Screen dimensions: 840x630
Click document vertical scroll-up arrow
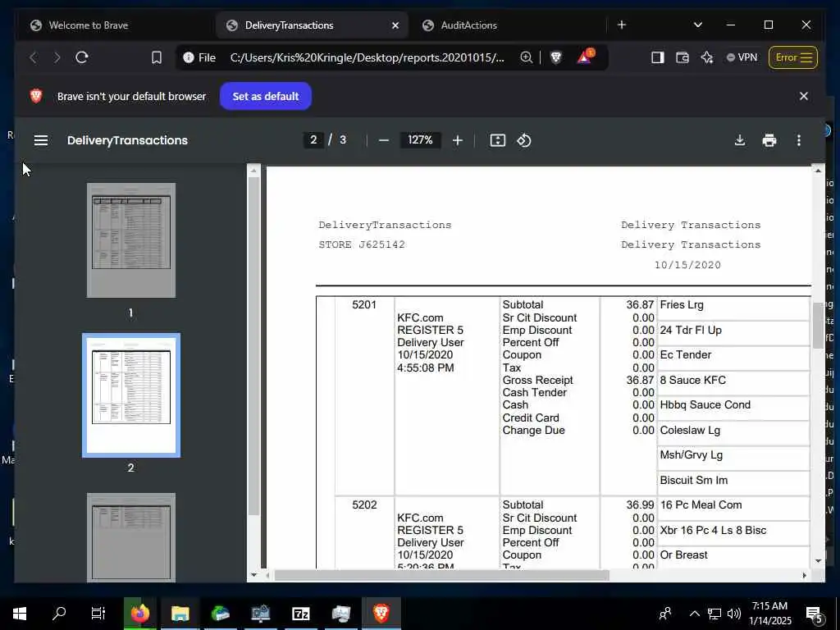click(818, 171)
